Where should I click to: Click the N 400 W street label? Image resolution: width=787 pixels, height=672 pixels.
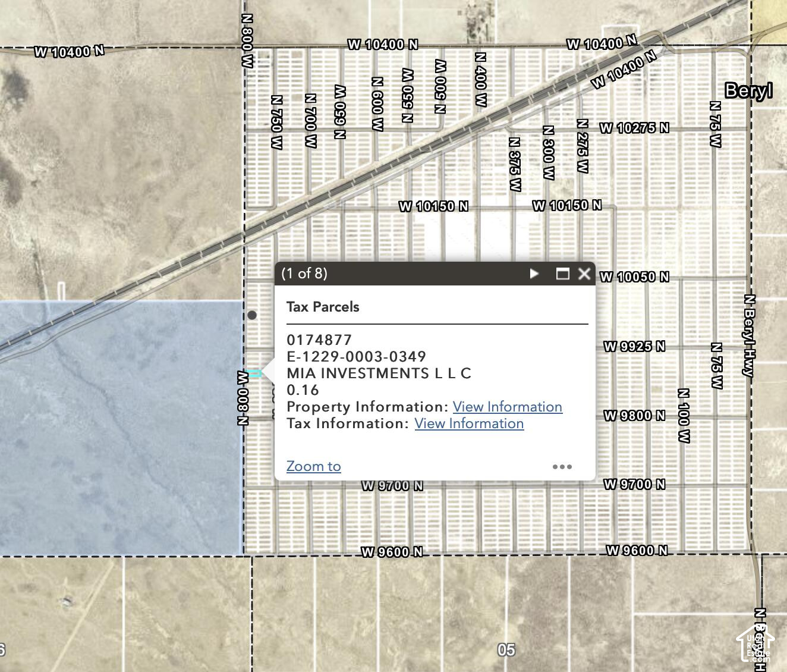481,80
